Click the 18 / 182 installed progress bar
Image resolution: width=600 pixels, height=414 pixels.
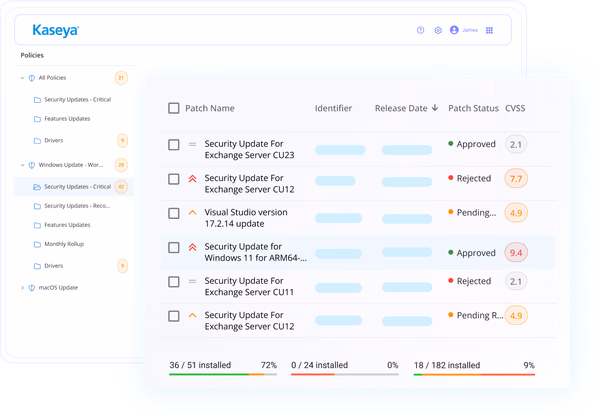click(x=474, y=374)
